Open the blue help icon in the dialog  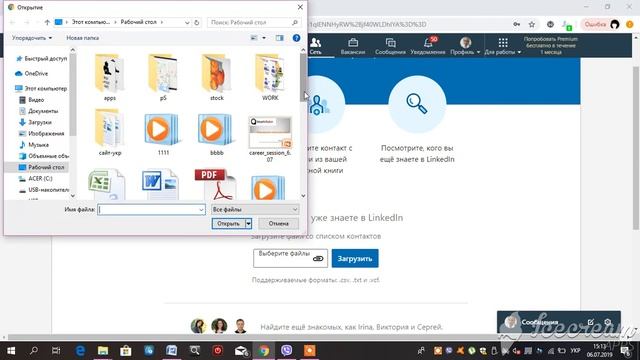click(296, 38)
